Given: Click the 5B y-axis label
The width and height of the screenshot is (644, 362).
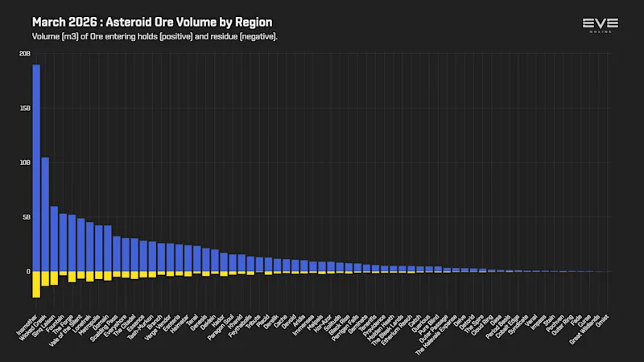Looking at the screenshot, I should tap(27, 217).
